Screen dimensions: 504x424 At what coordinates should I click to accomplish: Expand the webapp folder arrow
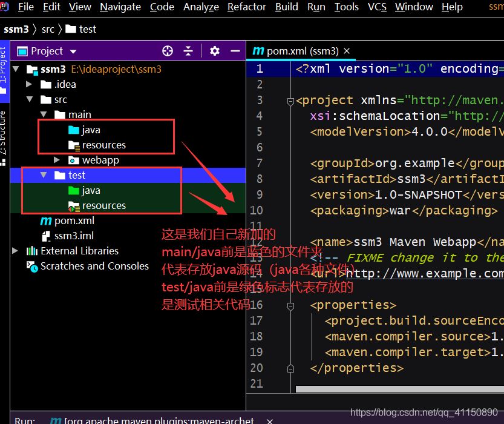57,160
